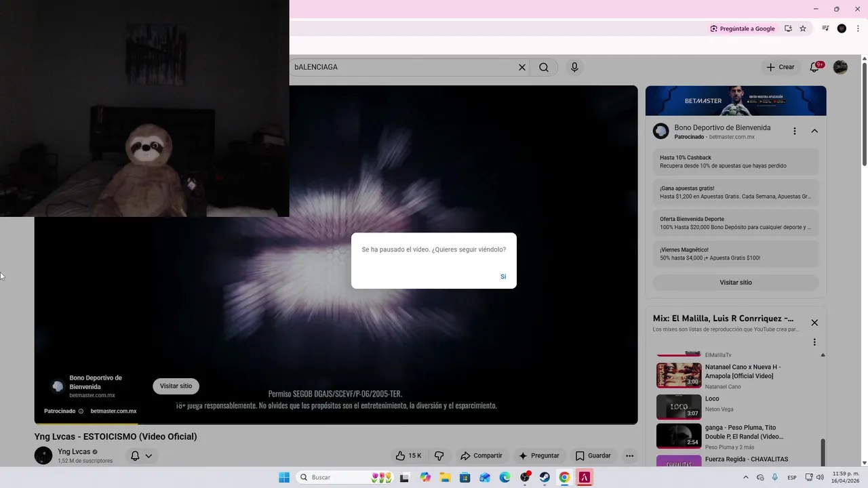Click the title Yng Lvcas - ESTOICISMO (Video Oficial)
The width and height of the screenshot is (868, 488).
click(x=115, y=436)
